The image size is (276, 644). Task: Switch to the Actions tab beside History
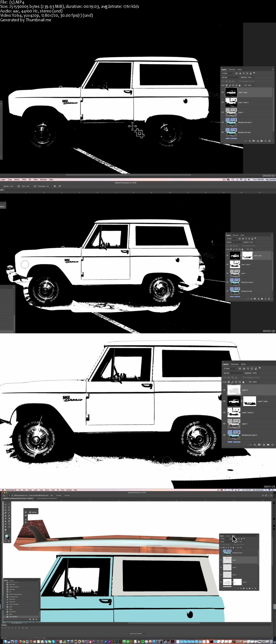tap(12, 580)
